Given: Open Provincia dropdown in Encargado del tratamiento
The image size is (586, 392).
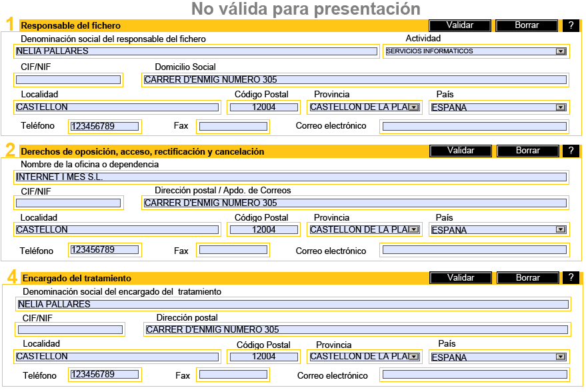Looking at the screenshot, I should [x=414, y=357].
